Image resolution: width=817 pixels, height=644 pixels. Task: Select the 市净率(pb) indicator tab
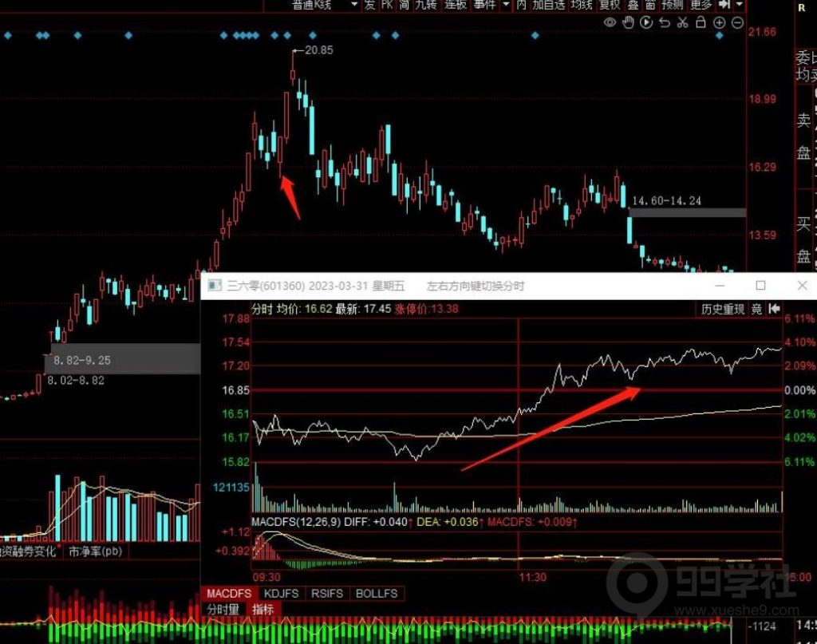[97, 551]
